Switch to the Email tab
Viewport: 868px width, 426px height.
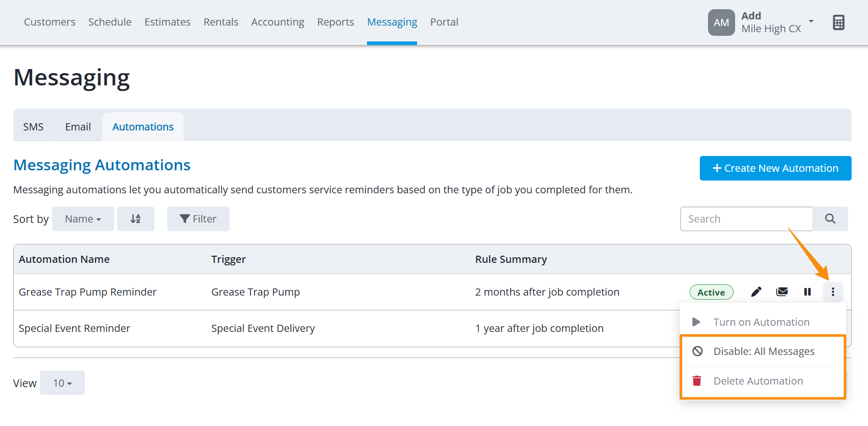coord(78,127)
